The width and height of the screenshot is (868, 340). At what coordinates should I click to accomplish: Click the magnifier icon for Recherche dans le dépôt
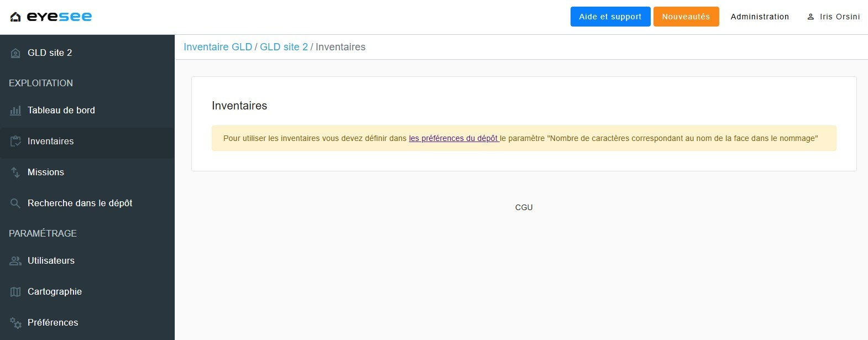[15, 203]
